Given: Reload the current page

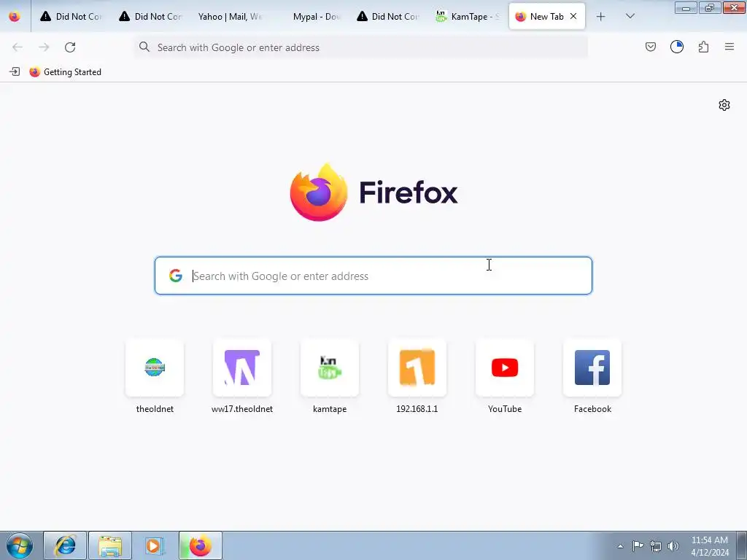Looking at the screenshot, I should 70,47.
